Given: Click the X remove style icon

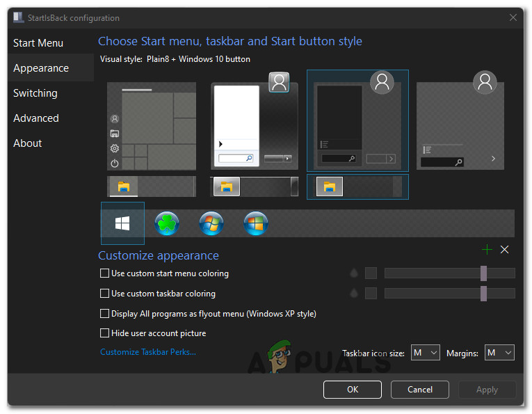Looking at the screenshot, I should [505, 250].
